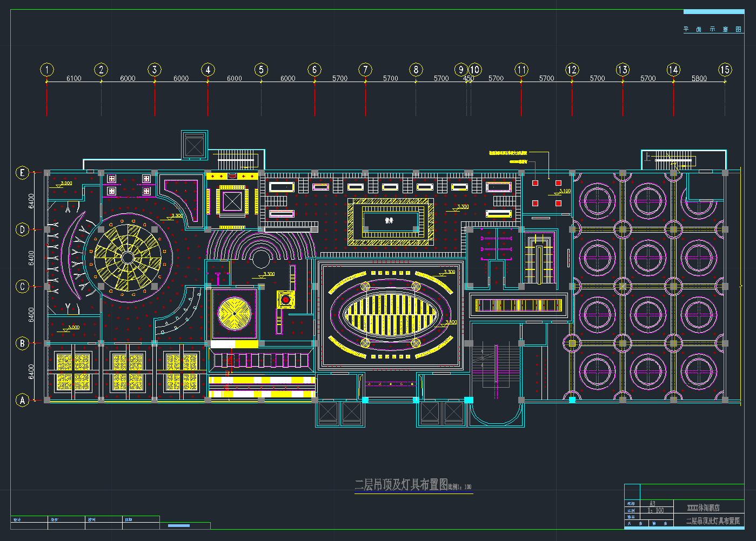
Task: Select row axis bubble letter E
Action: pos(22,173)
